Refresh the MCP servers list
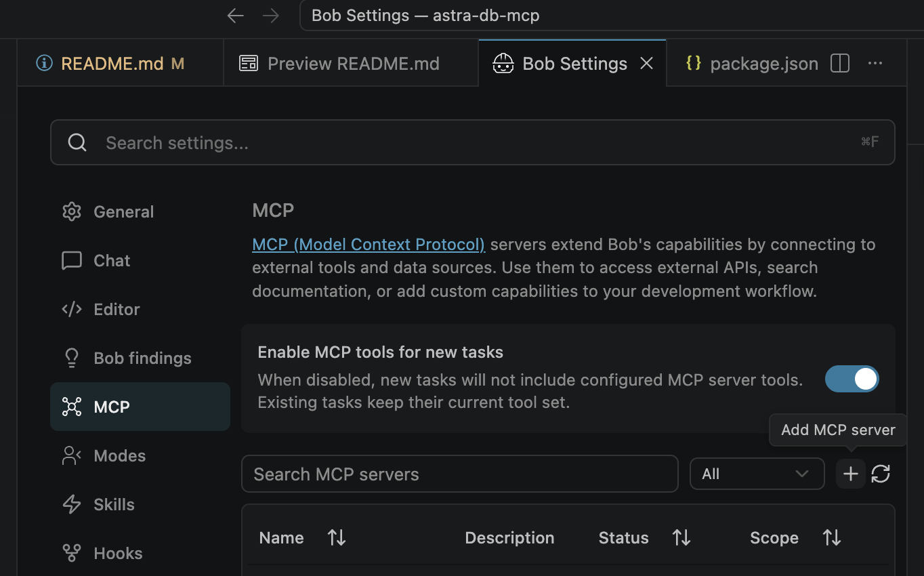This screenshot has width=924, height=576. 881,474
